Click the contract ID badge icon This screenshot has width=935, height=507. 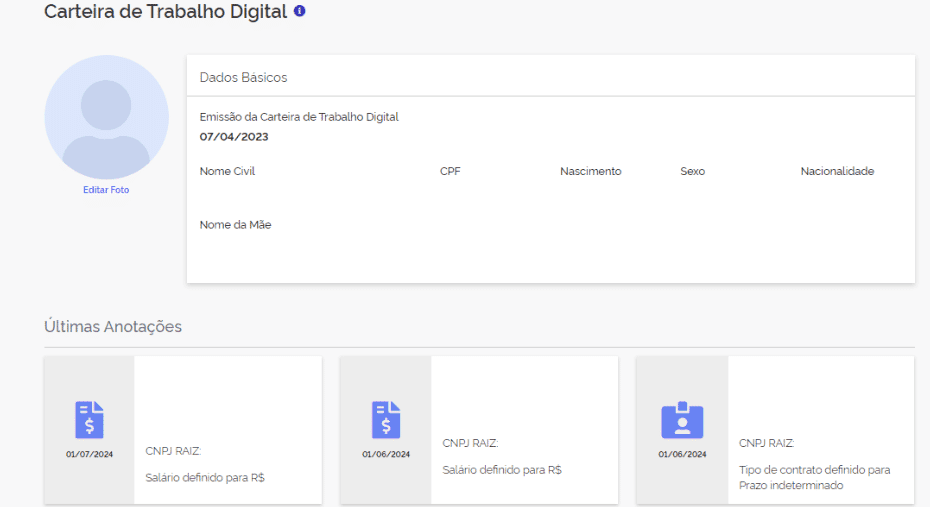[x=682, y=420]
